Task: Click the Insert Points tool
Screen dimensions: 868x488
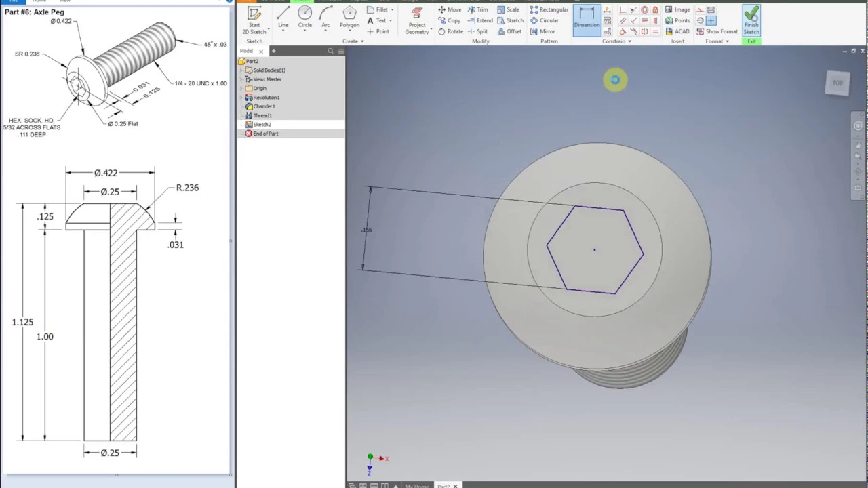Action: tap(677, 20)
